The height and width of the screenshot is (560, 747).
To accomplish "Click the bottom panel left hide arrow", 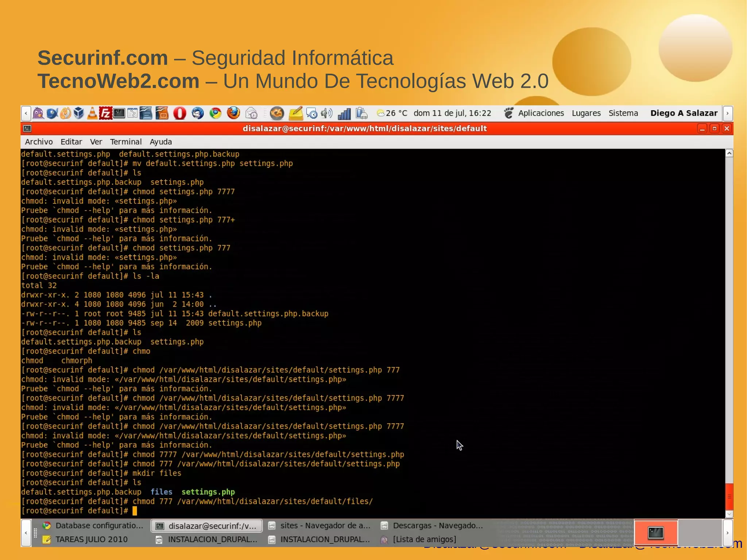I will tap(26, 533).
